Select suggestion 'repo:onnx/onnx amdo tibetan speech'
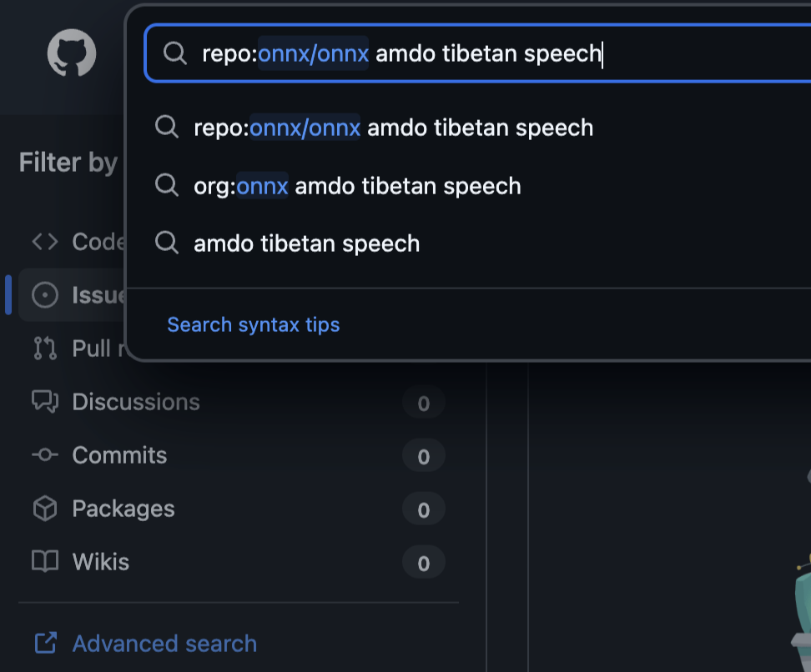 [393, 128]
